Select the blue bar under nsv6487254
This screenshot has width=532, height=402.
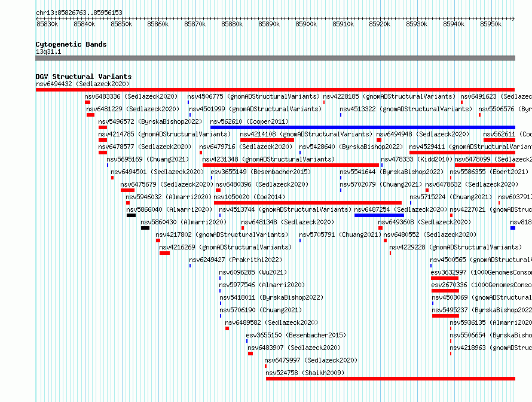tap(380, 215)
